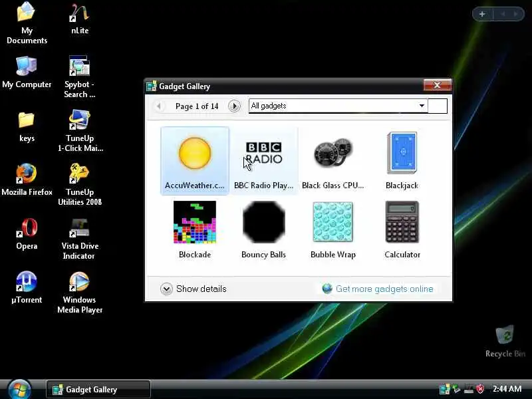Click the sidebar tray icon
This screenshot has height=399, width=532.
[x=444, y=389]
